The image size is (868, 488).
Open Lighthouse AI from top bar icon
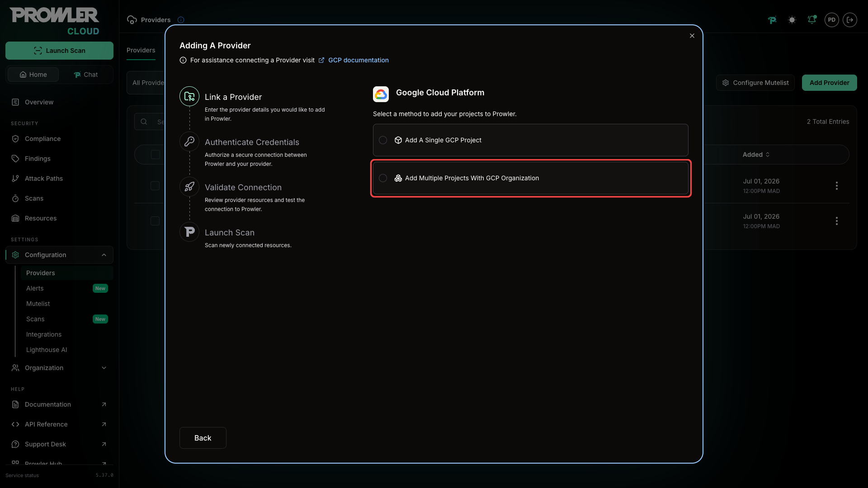[x=772, y=20]
